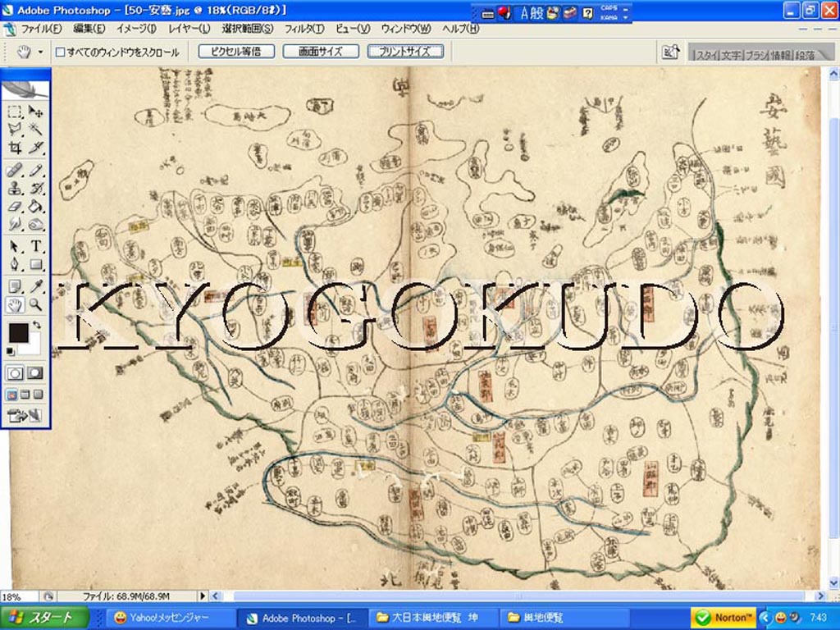Click the 画面サイズ button

321,52
